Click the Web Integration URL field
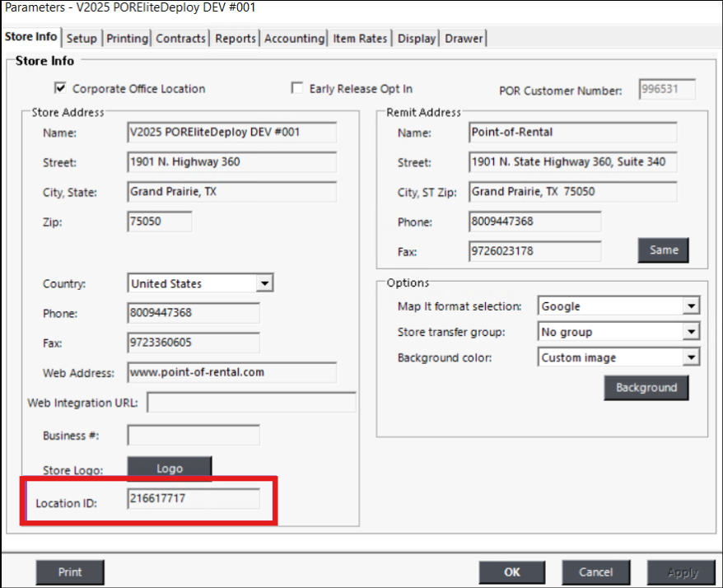723x588 pixels. pos(251,403)
